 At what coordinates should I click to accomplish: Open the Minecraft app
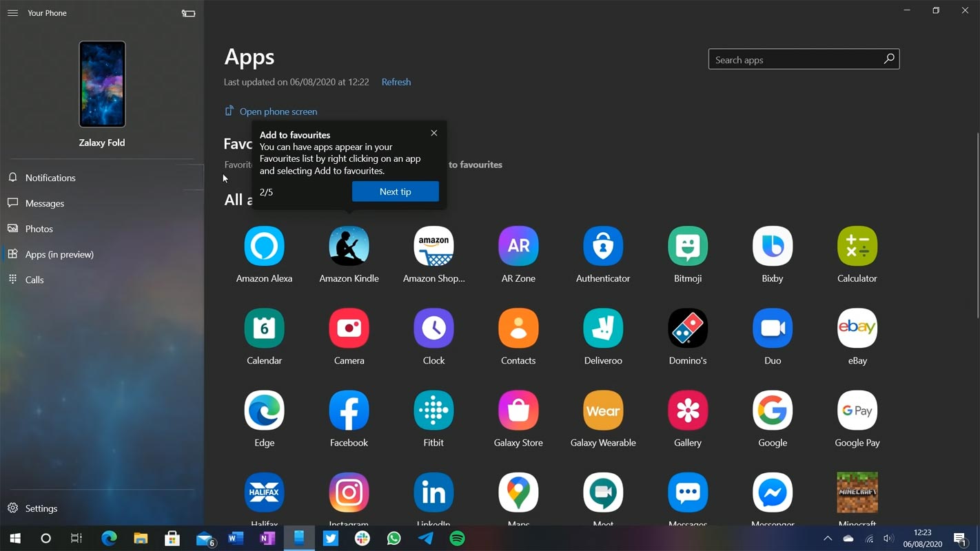click(x=857, y=492)
